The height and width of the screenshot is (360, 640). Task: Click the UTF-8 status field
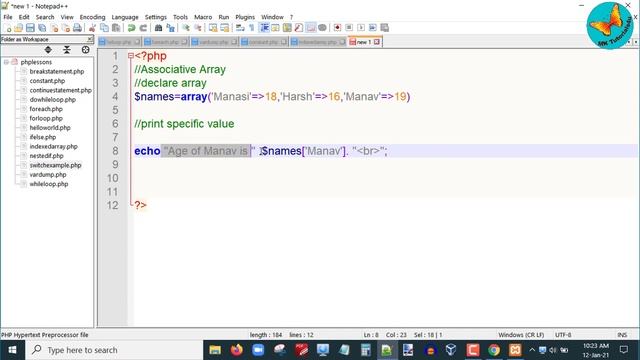click(563, 335)
